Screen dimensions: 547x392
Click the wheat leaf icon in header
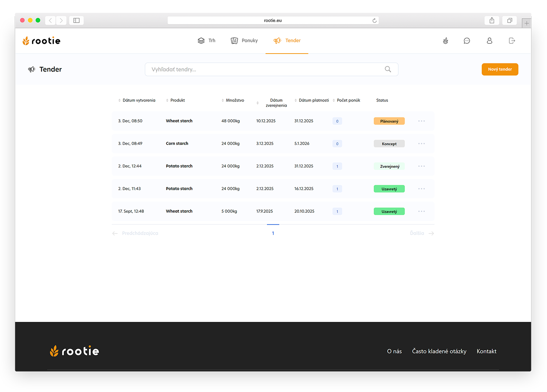pyautogui.click(x=445, y=41)
